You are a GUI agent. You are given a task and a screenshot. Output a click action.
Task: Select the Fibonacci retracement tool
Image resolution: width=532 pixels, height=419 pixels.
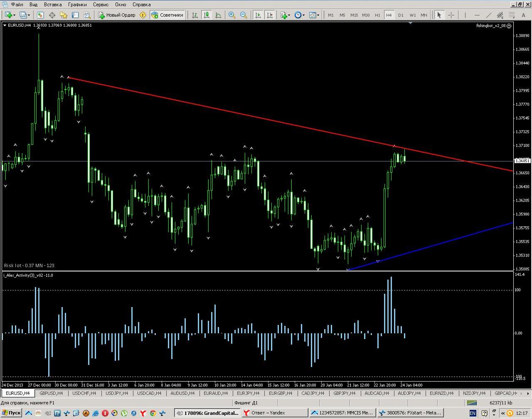(512, 15)
